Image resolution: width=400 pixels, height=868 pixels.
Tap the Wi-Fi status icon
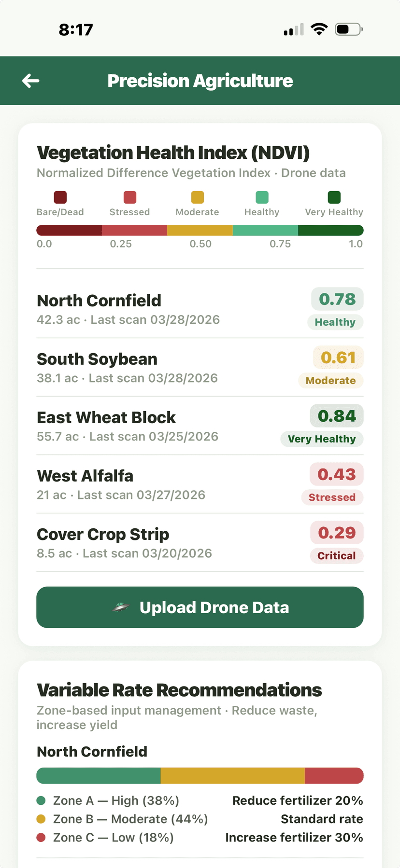point(319,29)
